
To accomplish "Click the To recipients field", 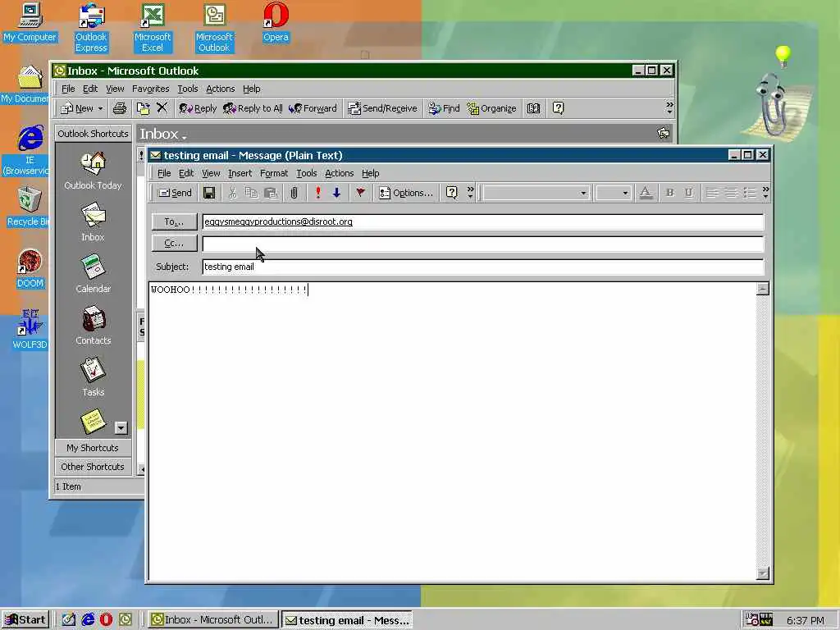I will click(x=482, y=221).
